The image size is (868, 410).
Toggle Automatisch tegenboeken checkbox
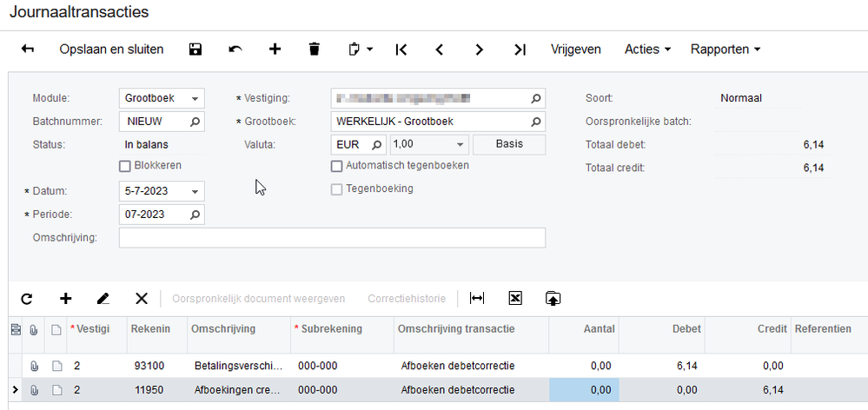(x=336, y=166)
